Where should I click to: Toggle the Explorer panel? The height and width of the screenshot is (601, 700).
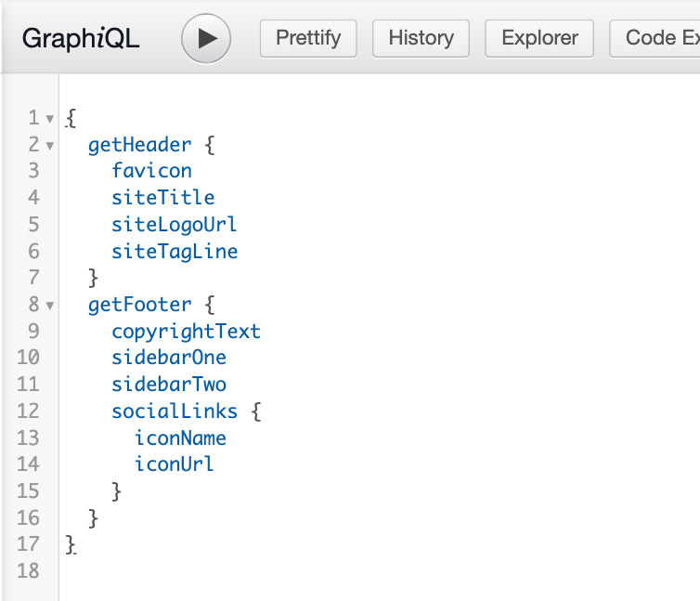pos(539,38)
